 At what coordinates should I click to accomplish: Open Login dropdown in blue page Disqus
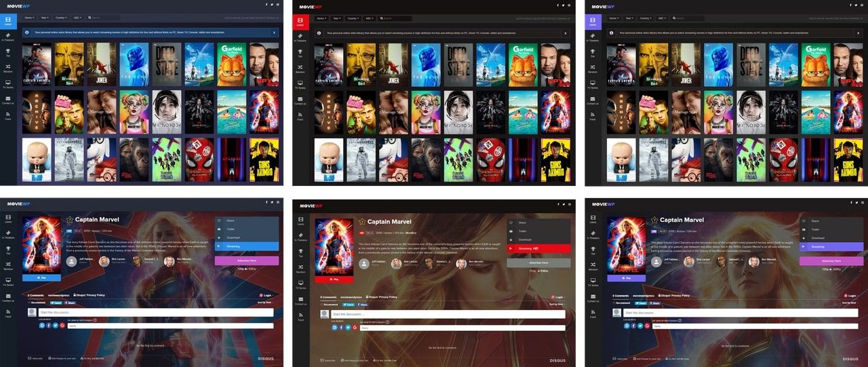click(x=267, y=295)
